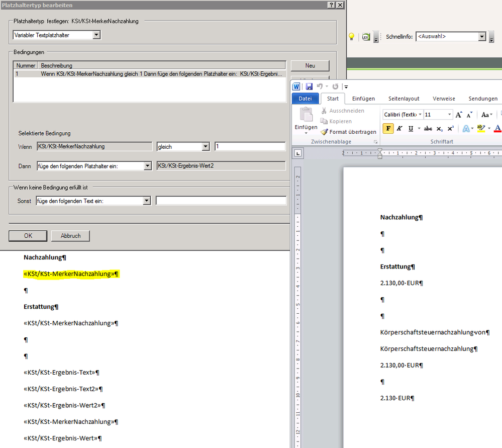Apply superscript formatting

[x=451, y=128]
